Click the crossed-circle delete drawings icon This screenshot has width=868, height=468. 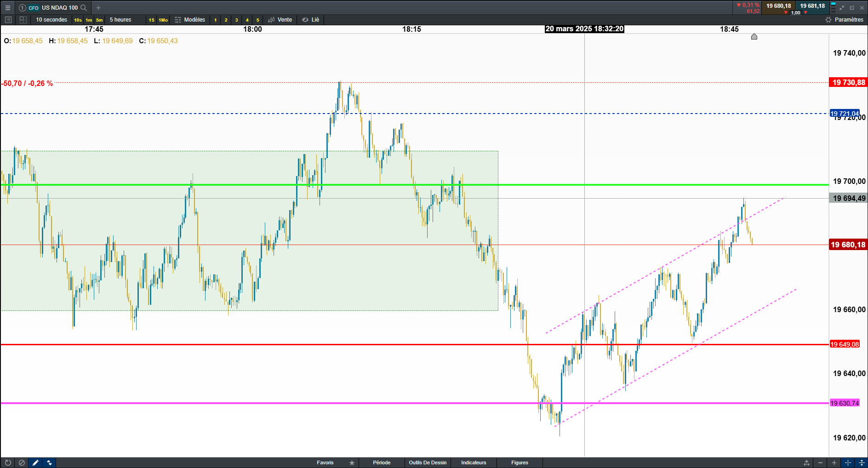[x=21, y=462]
